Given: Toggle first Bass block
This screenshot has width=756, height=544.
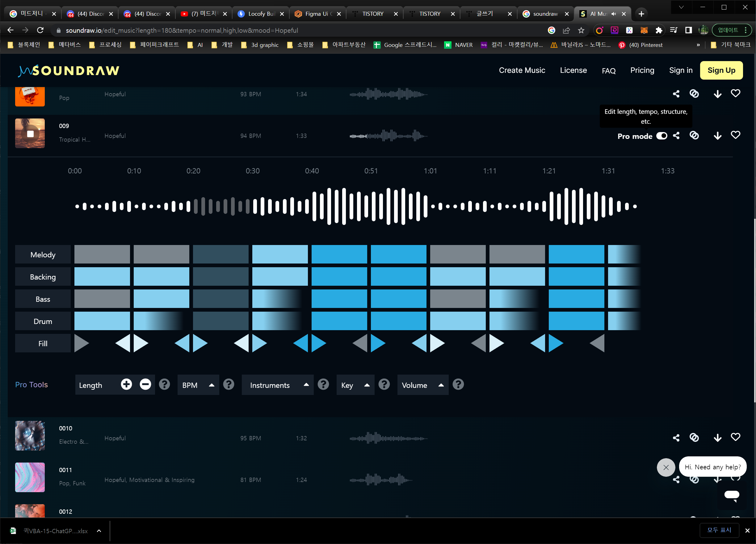Looking at the screenshot, I should [x=102, y=299].
